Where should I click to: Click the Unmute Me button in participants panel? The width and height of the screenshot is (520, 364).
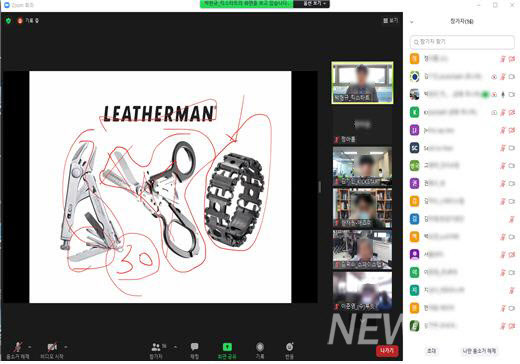click(x=479, y=351)
